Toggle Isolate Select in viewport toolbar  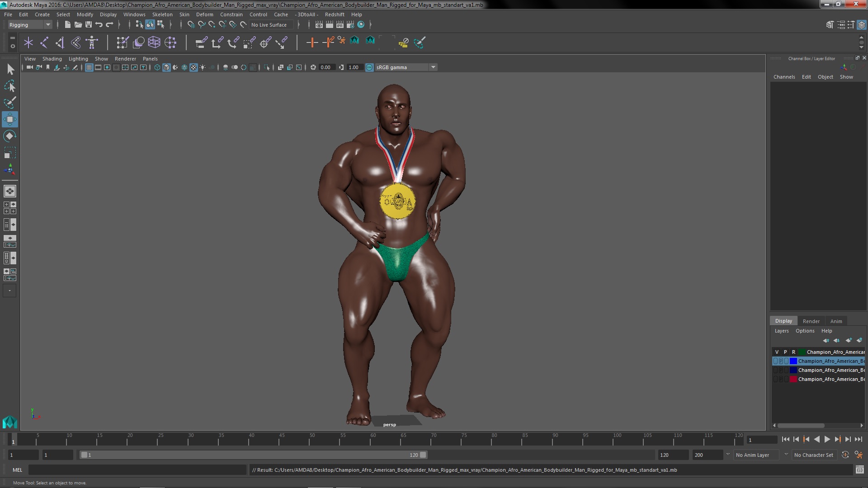click(x=266, y=67)
